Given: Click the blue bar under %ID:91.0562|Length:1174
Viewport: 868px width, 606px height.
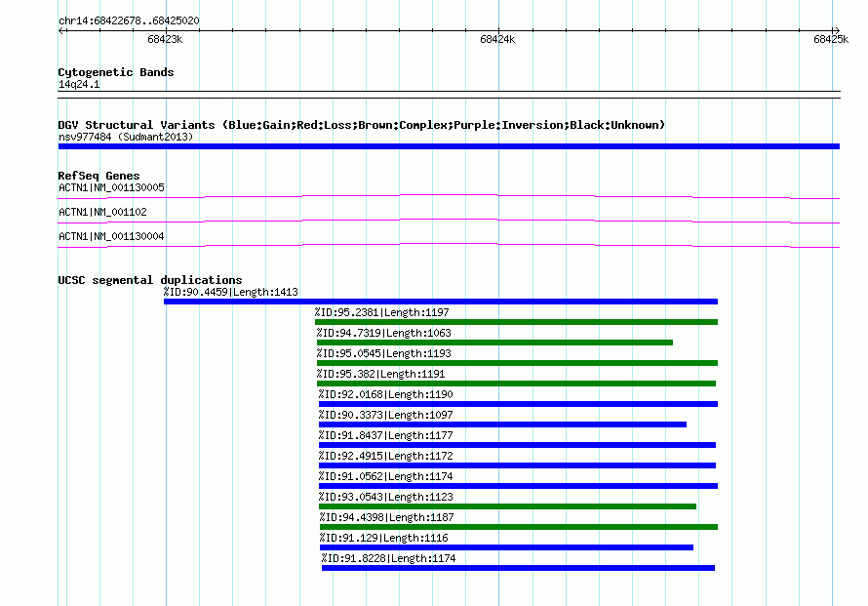Looking at the screenshot, I should (518, 486).
